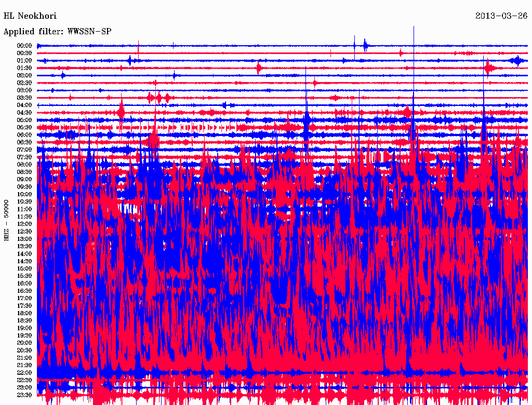Select the 05:30 time label

[x=24, y=127]
